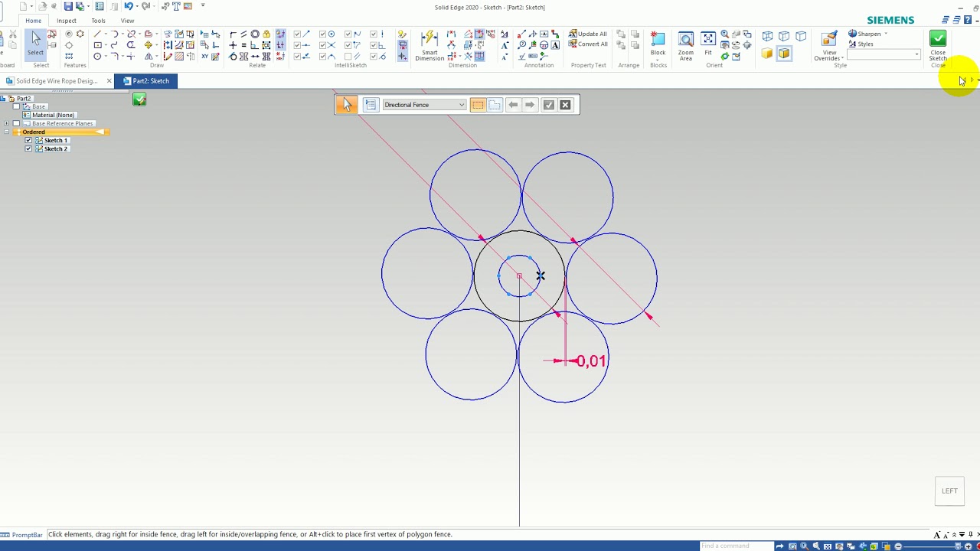Click the Help question mark icon
Screen dimensions: 980x551
968,20
